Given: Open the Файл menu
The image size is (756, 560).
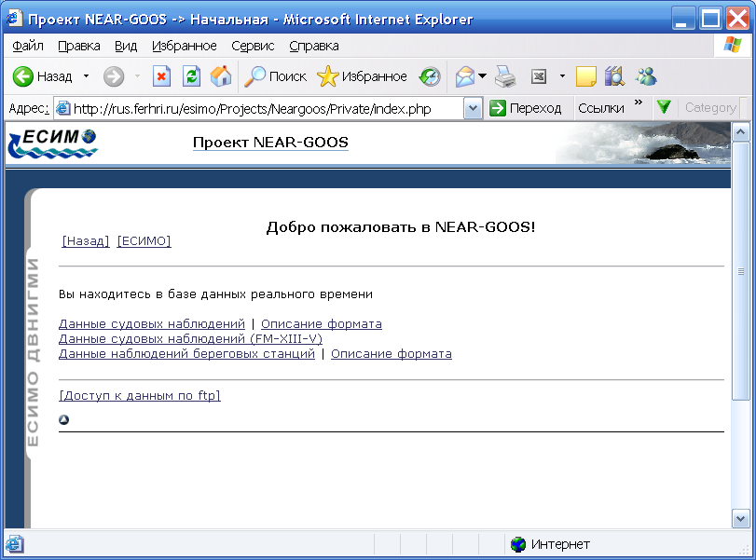Looking at the screenshot, I should pyautogui.click(x=27, y=46).
